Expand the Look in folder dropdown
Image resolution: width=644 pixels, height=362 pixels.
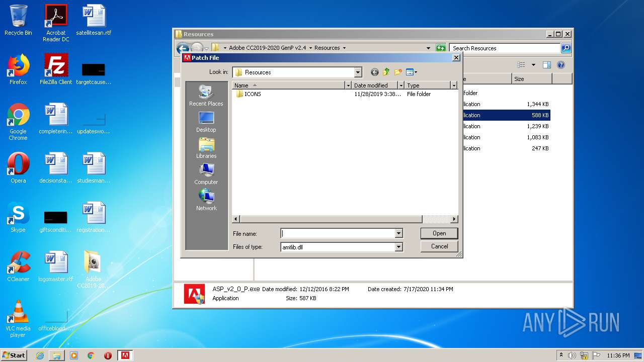358,72
